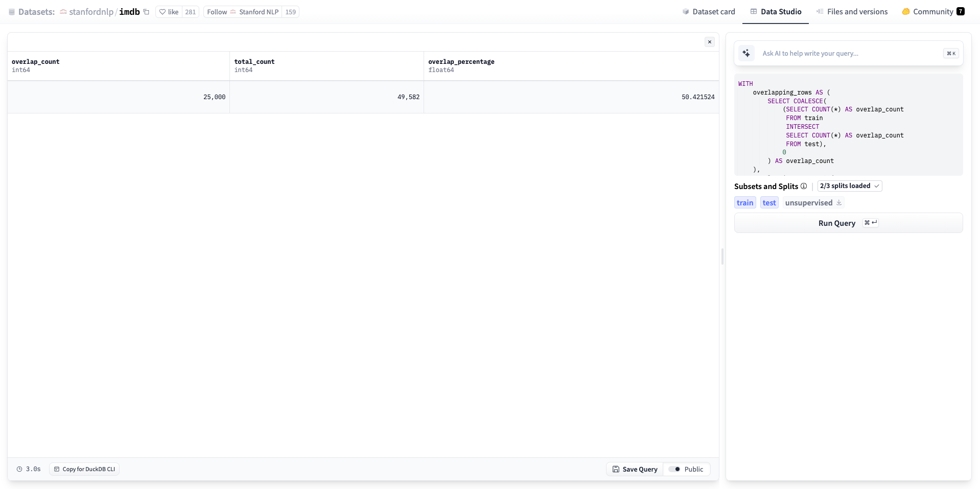Click the Datasets stack icon
980x489 pixels.
click(x=12, y=12)
